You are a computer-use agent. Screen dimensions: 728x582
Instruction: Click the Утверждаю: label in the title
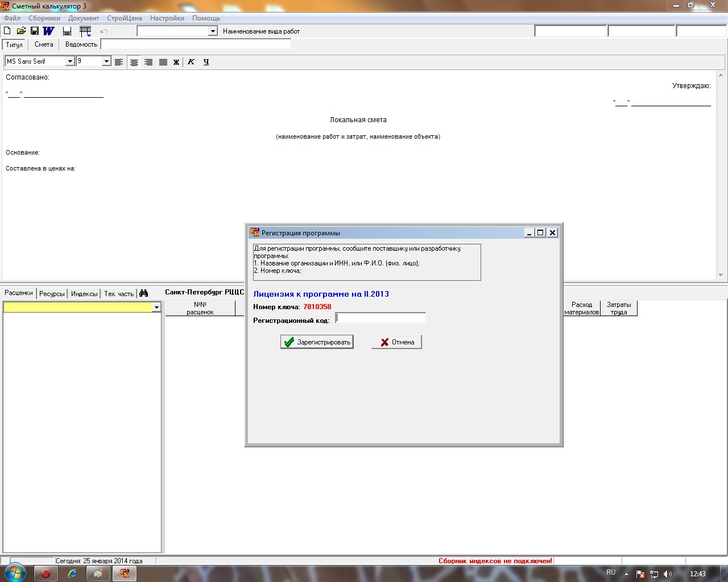[692, 86]
